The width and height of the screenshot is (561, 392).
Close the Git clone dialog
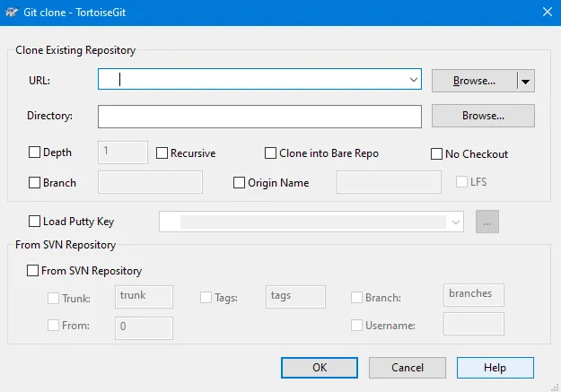547,13
